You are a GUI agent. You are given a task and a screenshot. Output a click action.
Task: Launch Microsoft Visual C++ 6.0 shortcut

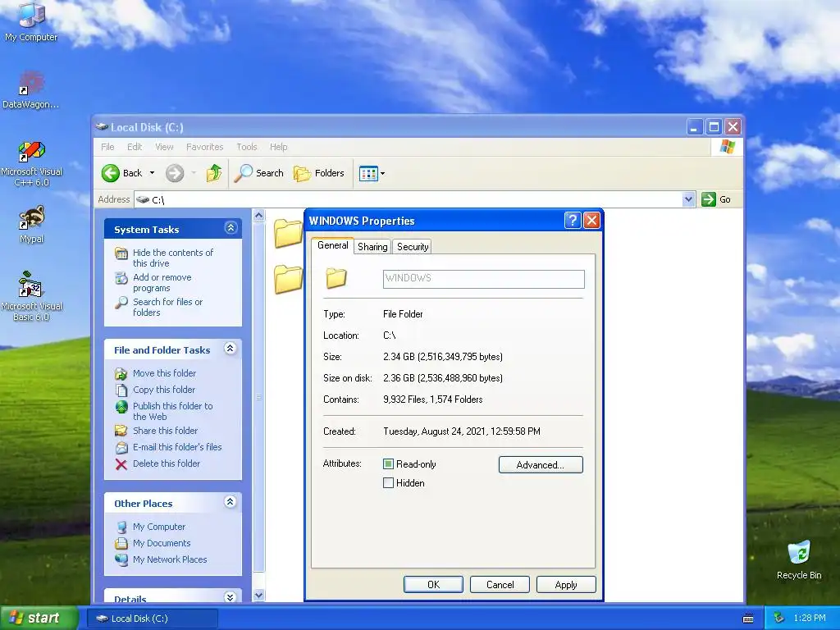pos(32,163)
